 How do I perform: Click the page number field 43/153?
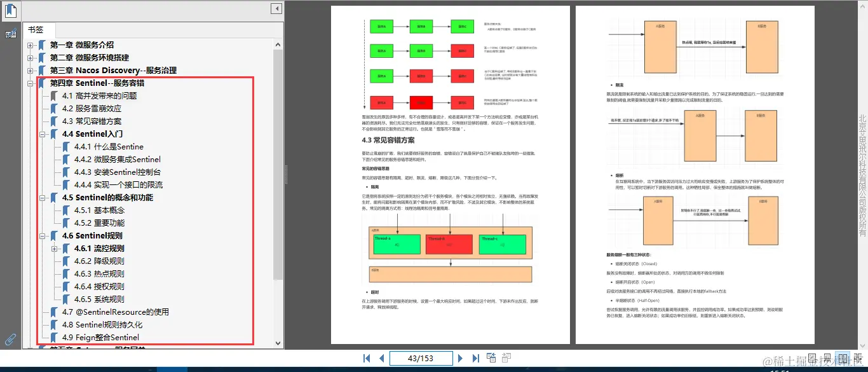(x=421, y=358)
